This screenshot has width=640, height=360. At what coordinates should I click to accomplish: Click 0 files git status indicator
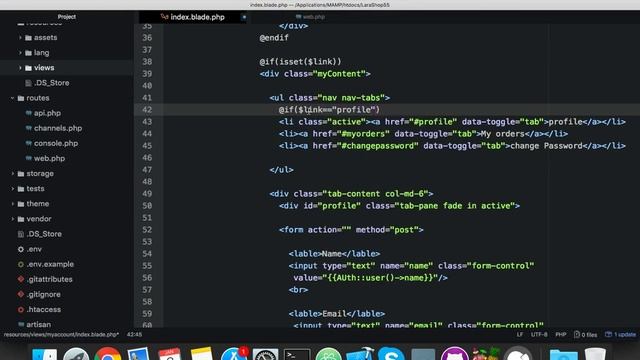[585, 335]
